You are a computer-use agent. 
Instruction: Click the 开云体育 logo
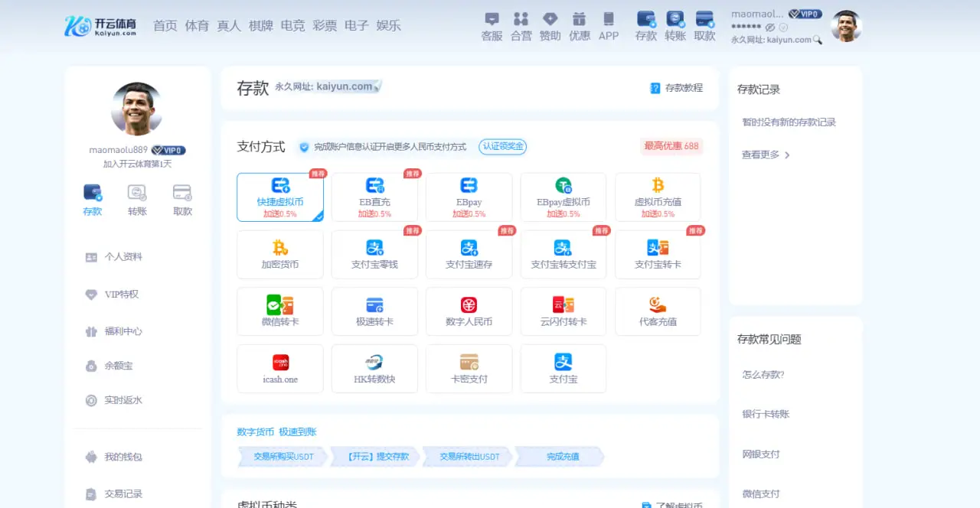(100, 26)
